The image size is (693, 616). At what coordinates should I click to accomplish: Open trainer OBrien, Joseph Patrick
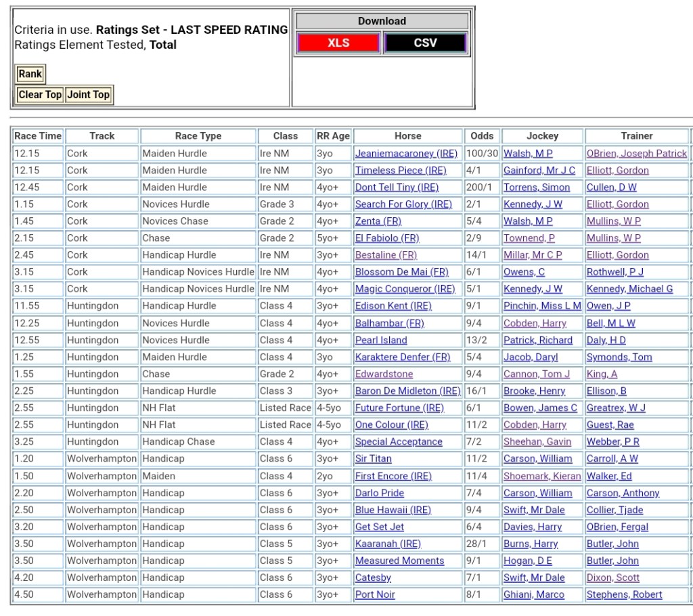coord(636,154)
